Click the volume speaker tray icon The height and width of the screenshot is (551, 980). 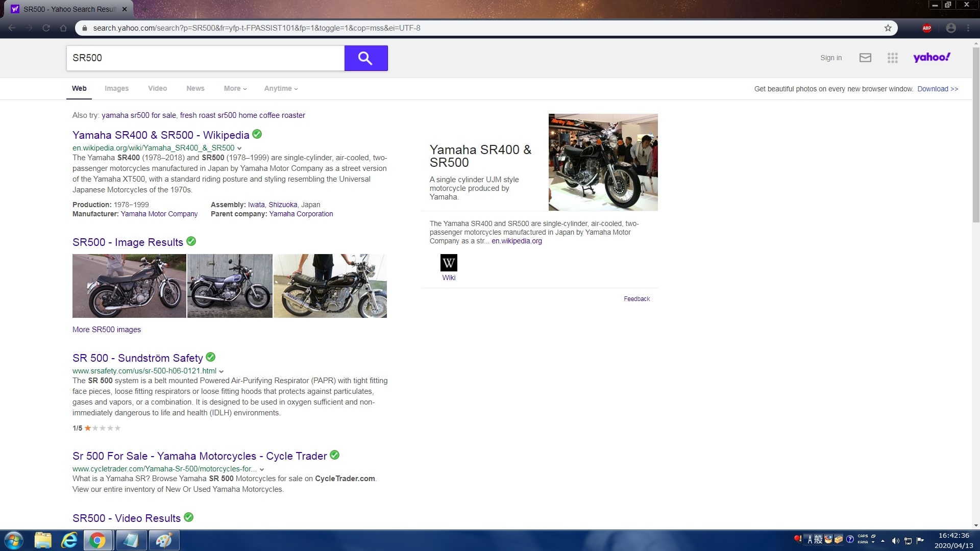[895, 541]
